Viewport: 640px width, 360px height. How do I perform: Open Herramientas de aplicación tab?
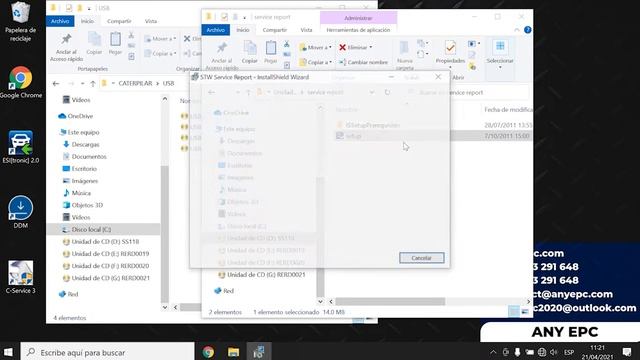[x=358, y=30]
